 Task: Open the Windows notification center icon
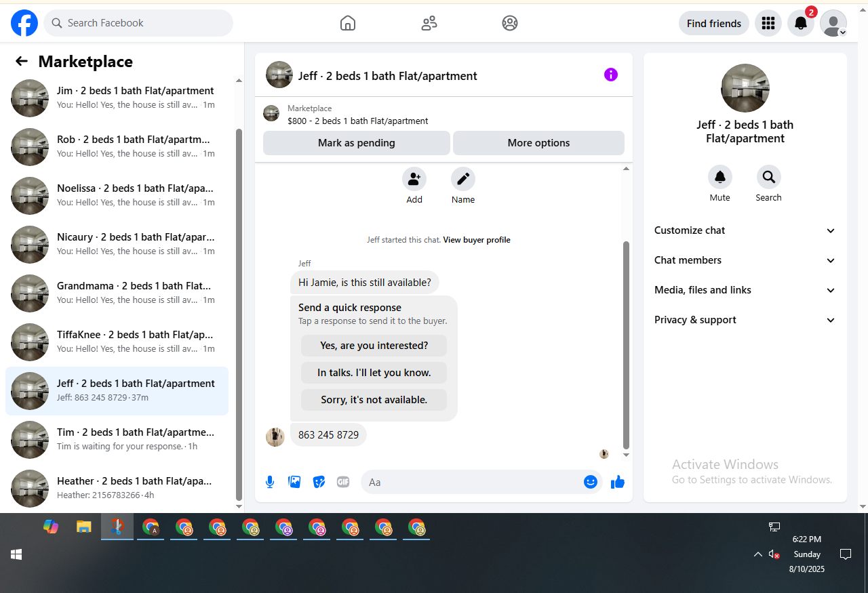point(846,554)
